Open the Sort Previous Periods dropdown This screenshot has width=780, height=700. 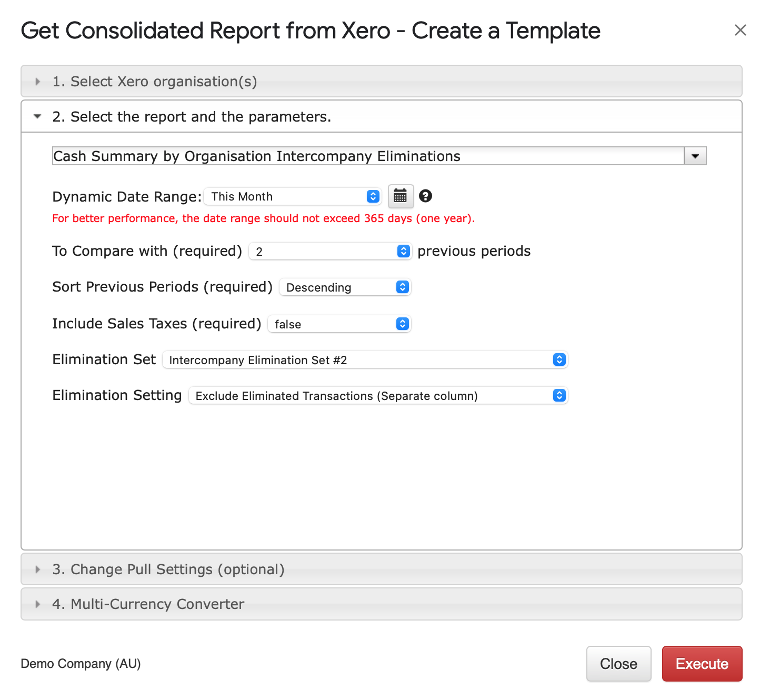pyautogui.click(x=345, y=287)
